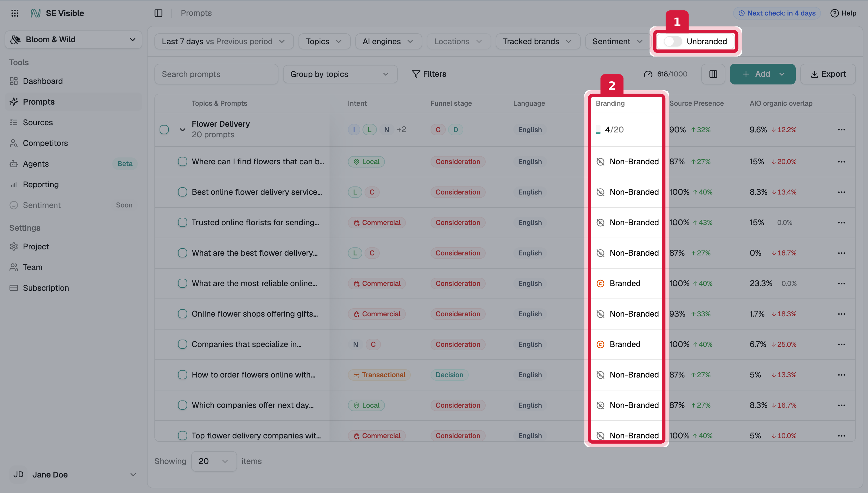Open more options for Trusted online florists row

[841, 222]
